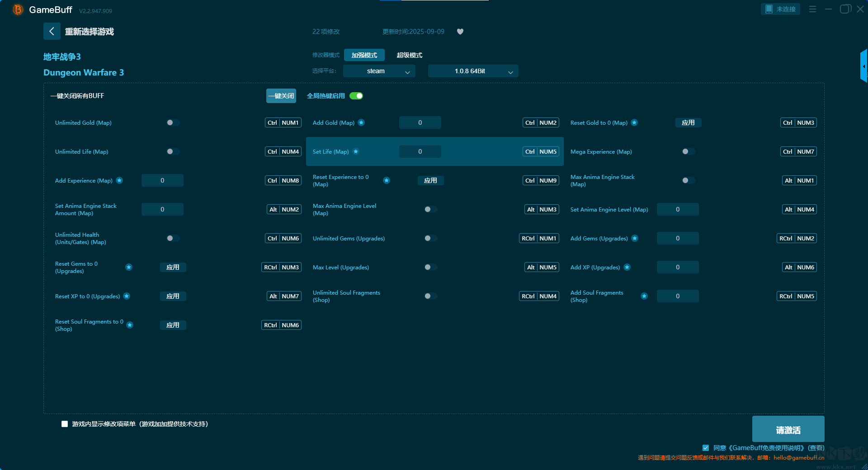Screen dimensions: 868x470
Task: Click the star icon beside Add Gold (Map)
Action: coord(361,122)
